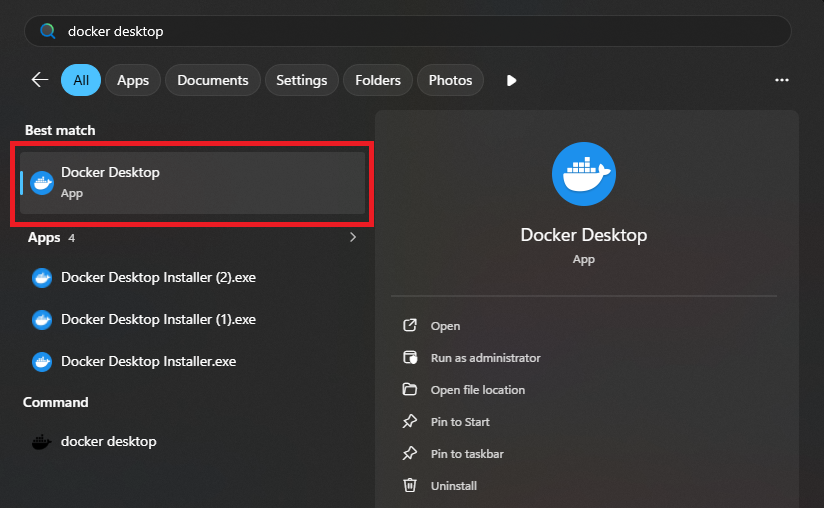Click the Uninstall trash can icon
The image size is (824, 508).
click(410, 485)
